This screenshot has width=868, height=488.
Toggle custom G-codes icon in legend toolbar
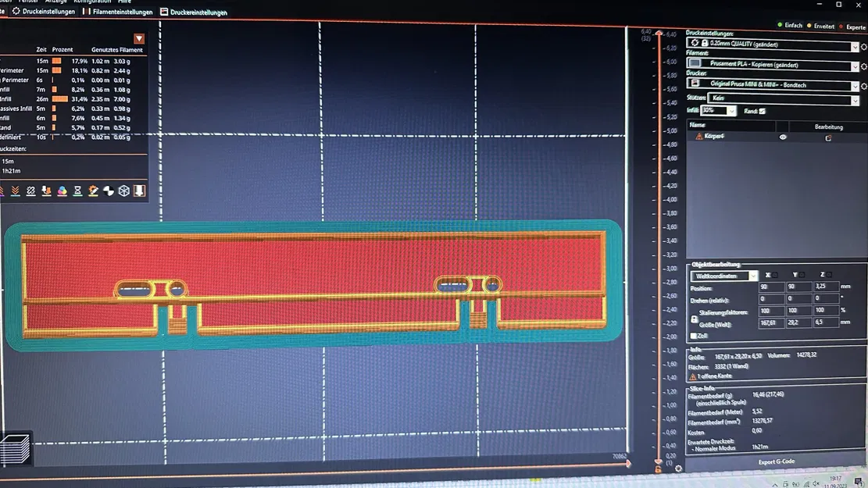(x=93, y=191)
